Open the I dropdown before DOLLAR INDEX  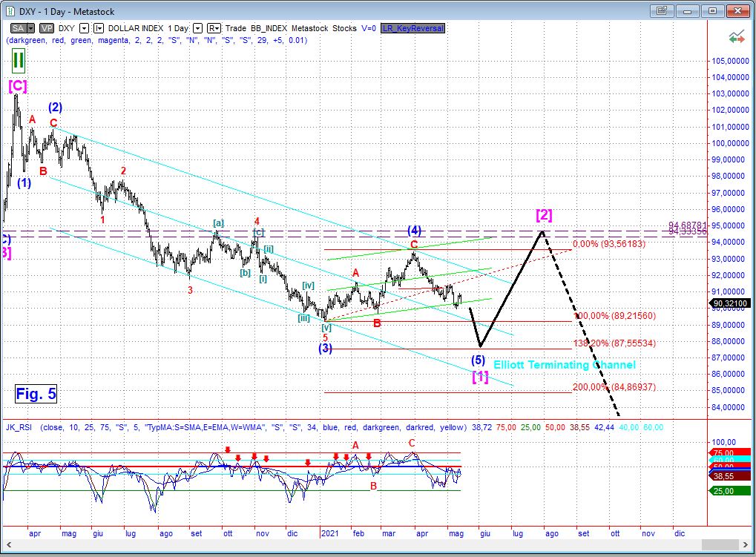[x=99, y=28]
